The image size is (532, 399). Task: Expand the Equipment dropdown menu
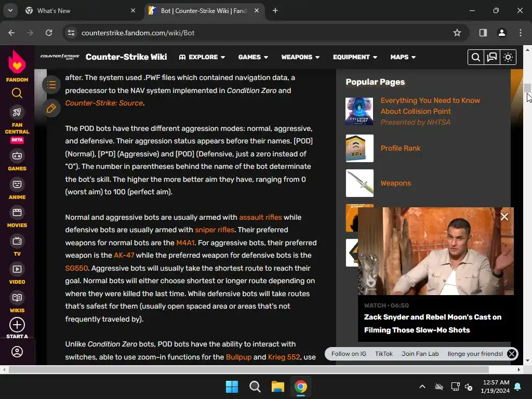click(x=355, y=57)
